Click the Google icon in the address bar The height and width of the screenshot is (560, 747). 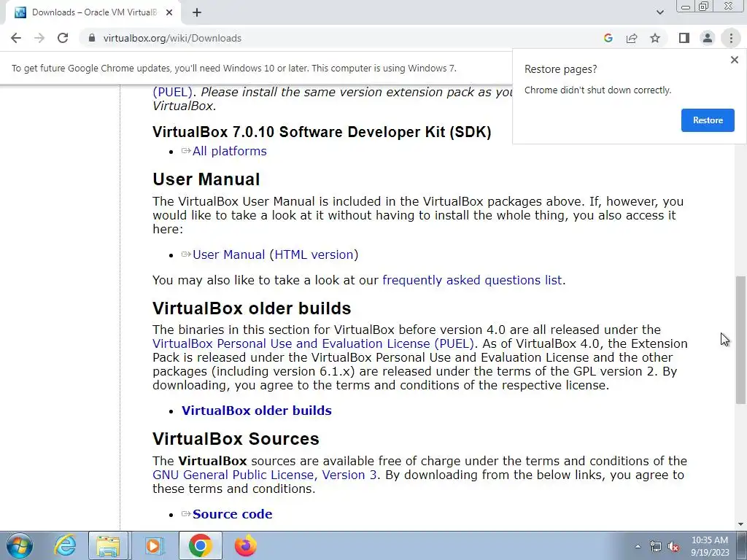pyautogui.click(x=608, y=38)
